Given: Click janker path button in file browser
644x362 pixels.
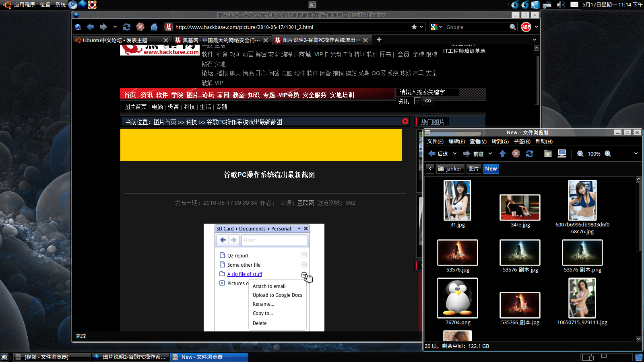Looking at the screenshot, I should click(x=450, y=169).
